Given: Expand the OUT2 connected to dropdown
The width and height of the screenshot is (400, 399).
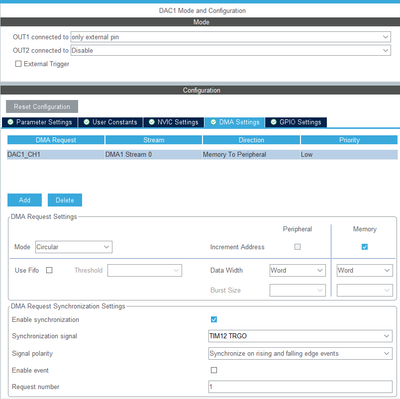Looking at the screenshot, I should (x=231, y=50).
